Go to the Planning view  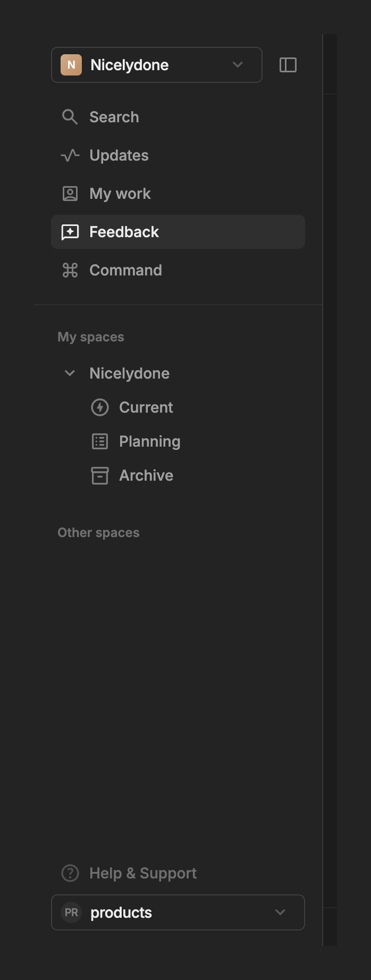click(149, 441)
